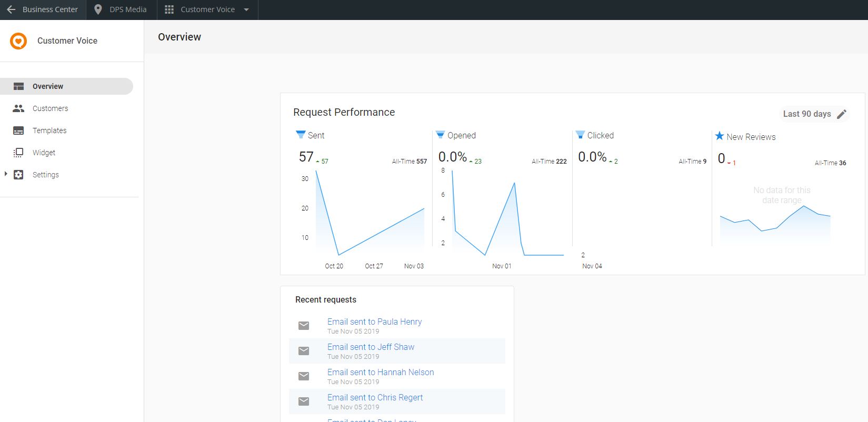The width and height of the screenshot is (868, 422).
Task: Click the Settings gear icon in sidebar
Action: click(18, 175)
